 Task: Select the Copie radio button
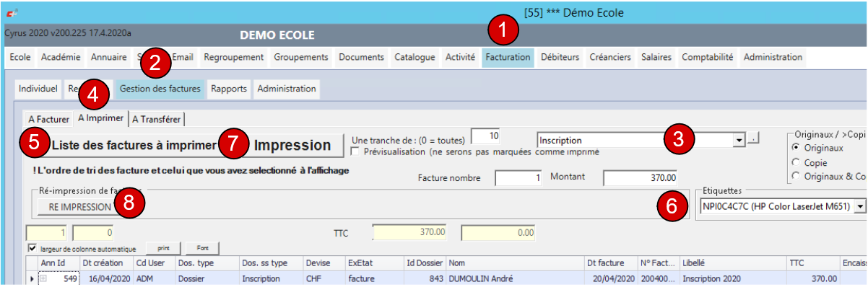(797, 162)
